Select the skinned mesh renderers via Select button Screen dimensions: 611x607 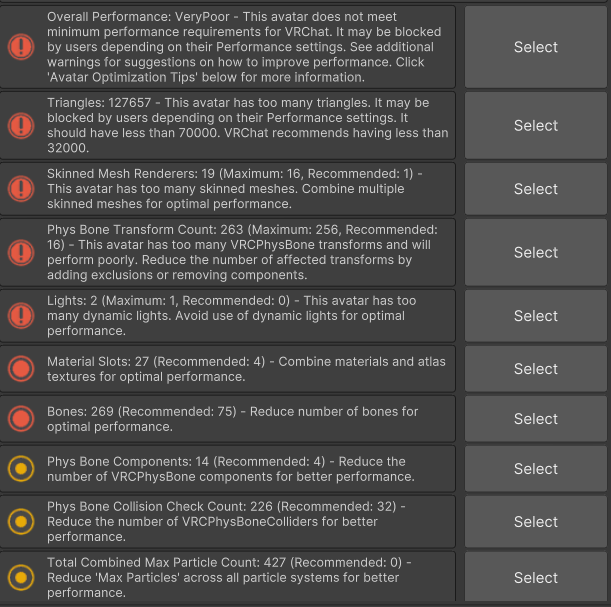(x=536, y=189)
